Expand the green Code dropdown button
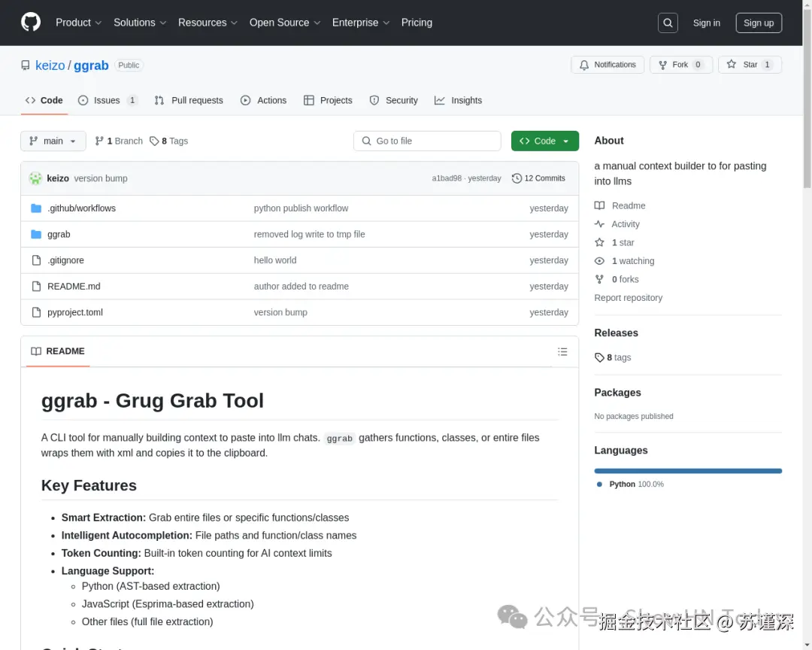Image resolution: width=812 pixels, height=650 pixels. point(545,141)
